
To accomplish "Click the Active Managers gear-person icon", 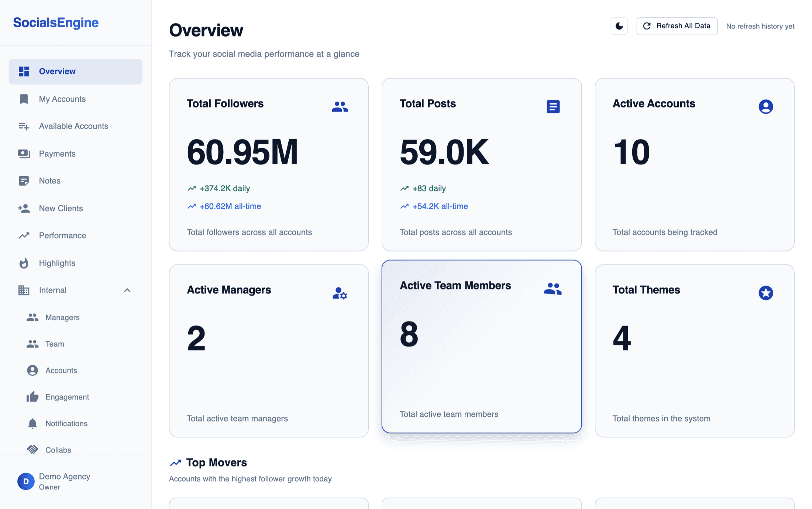I will (340, 293).
